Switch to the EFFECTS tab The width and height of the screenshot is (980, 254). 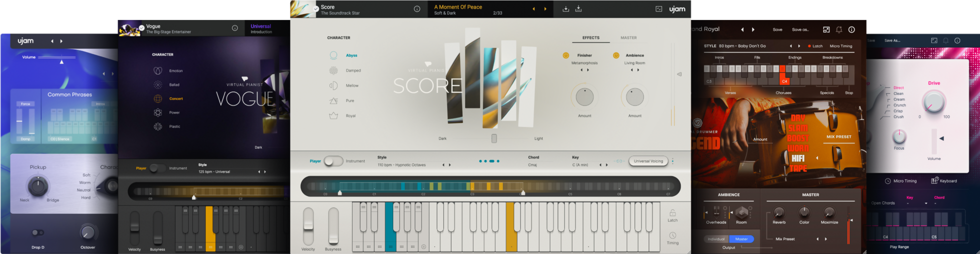590,38
